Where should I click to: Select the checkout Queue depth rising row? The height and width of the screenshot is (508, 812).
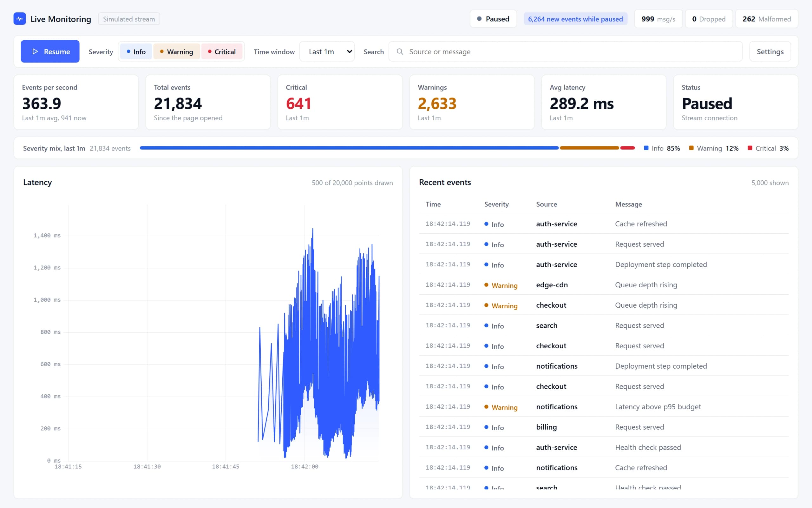pyautogui.click(x=604, y=305)
